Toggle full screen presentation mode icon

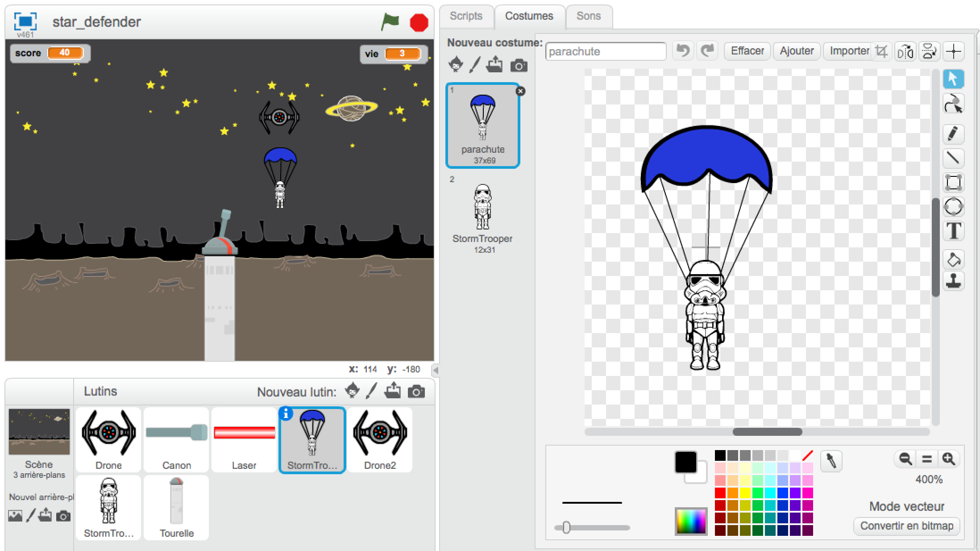[x=25, y=21]
